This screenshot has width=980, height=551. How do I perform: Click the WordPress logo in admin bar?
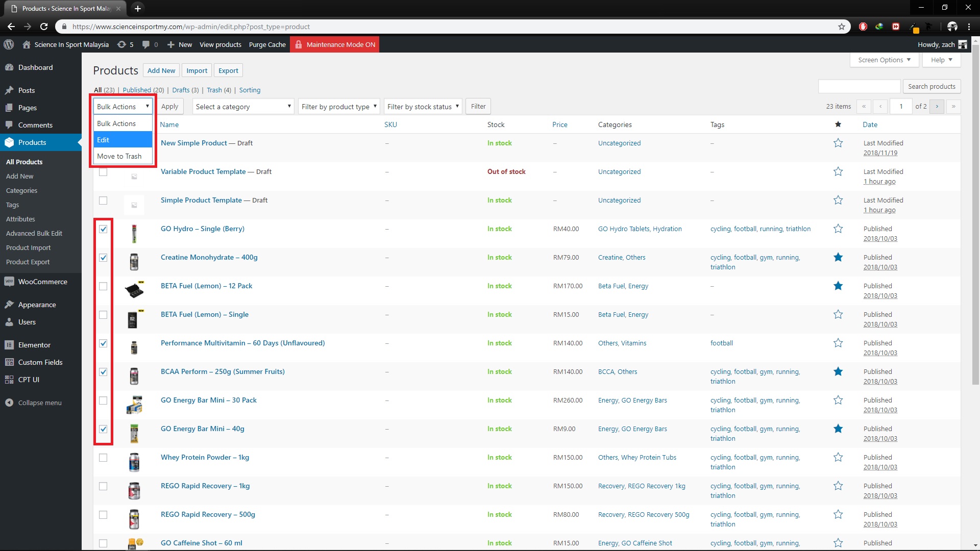click(x=9, y=44)
